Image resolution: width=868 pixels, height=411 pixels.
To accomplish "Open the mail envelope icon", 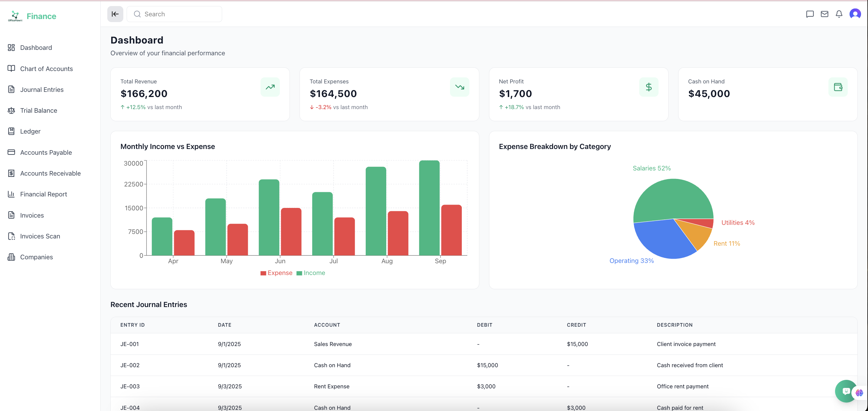I will point(824,14).
